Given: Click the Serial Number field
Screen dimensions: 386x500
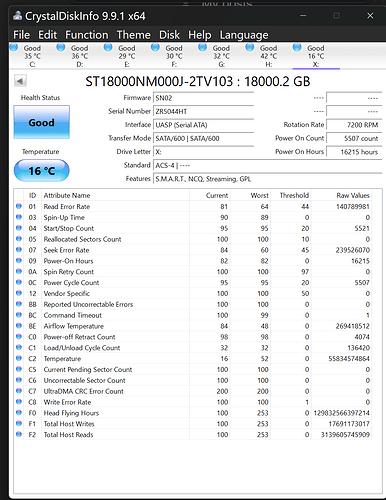Looking at the screenshot, I should [203, 111].
